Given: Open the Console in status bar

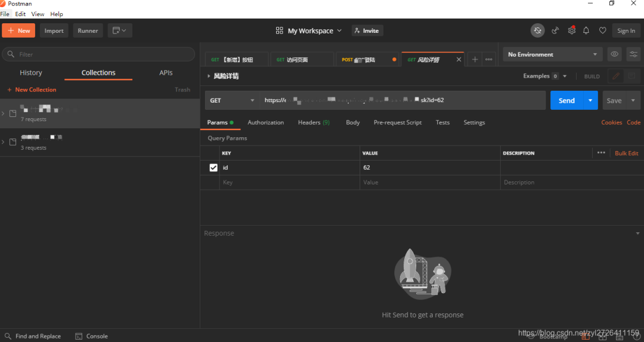Looking at the screenshot, I should [92, 336].
